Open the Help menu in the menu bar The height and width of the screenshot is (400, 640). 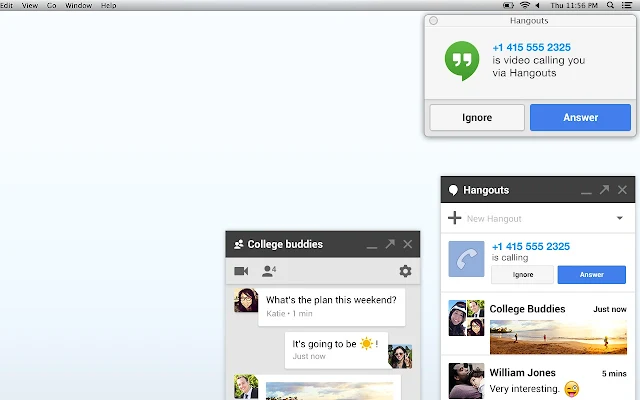coord(109,5)
